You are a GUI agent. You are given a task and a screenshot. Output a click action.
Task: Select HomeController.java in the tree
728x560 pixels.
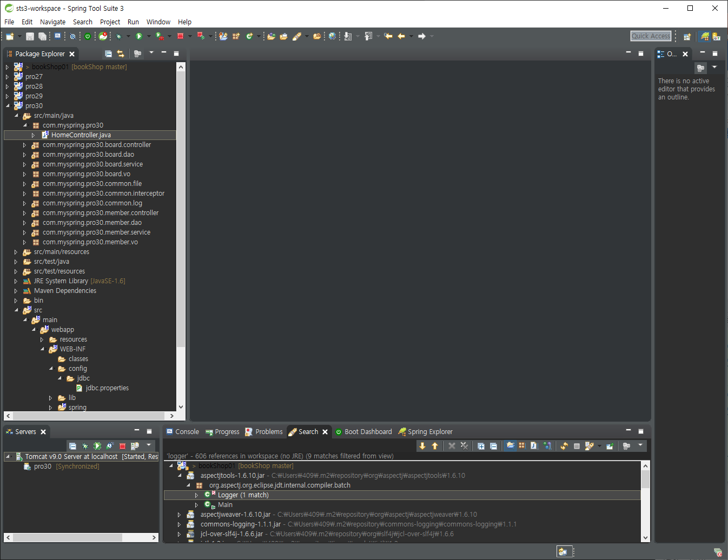pyautogui.click(x=81, y=135)
